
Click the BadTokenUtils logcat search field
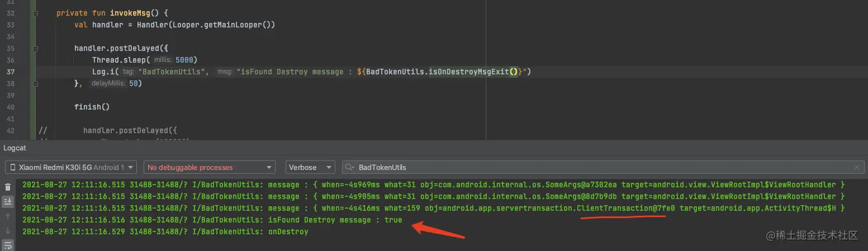click(x=603, y=167)
